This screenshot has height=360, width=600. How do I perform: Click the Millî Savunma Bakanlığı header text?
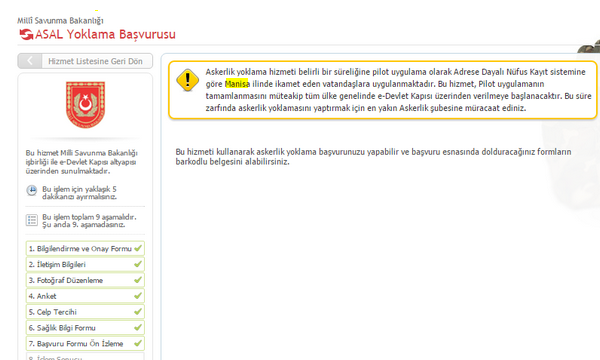(x=60, y=20)
